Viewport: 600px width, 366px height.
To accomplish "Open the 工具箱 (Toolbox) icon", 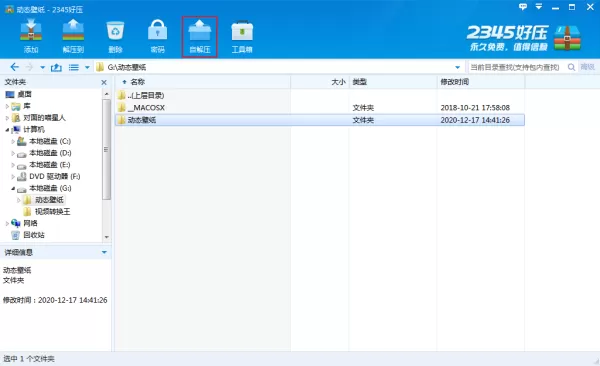I will point(242,36).
